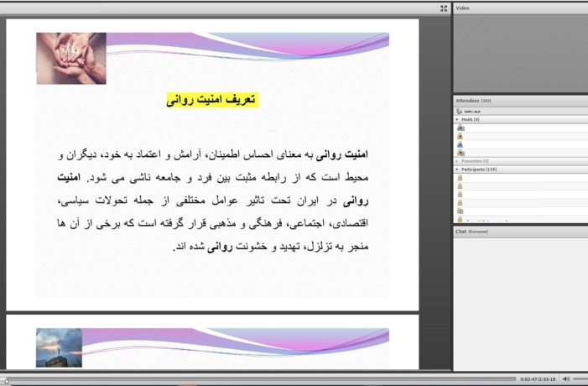Viewport: 588px width, 386px height.
Task: Click the elapsed time 0:02:47/2:33:18 readout
Action: [x=538, y=379]
